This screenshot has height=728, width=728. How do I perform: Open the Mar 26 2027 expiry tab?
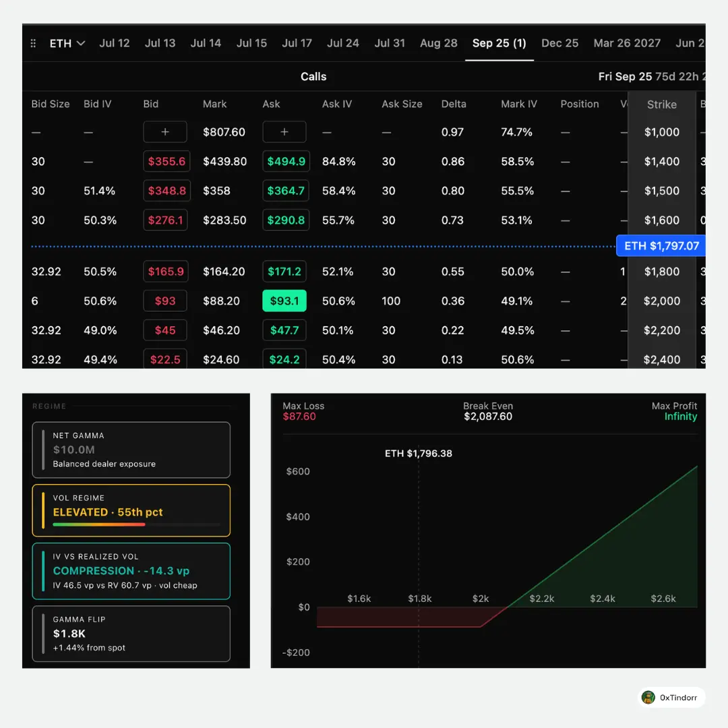pyautogui.click(x=627, y=43)
